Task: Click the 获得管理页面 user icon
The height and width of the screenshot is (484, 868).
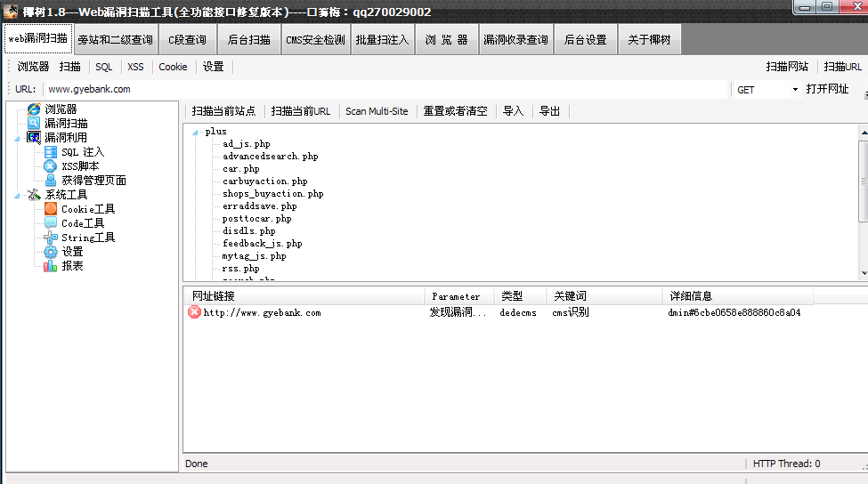Action: tap(51, 181)
